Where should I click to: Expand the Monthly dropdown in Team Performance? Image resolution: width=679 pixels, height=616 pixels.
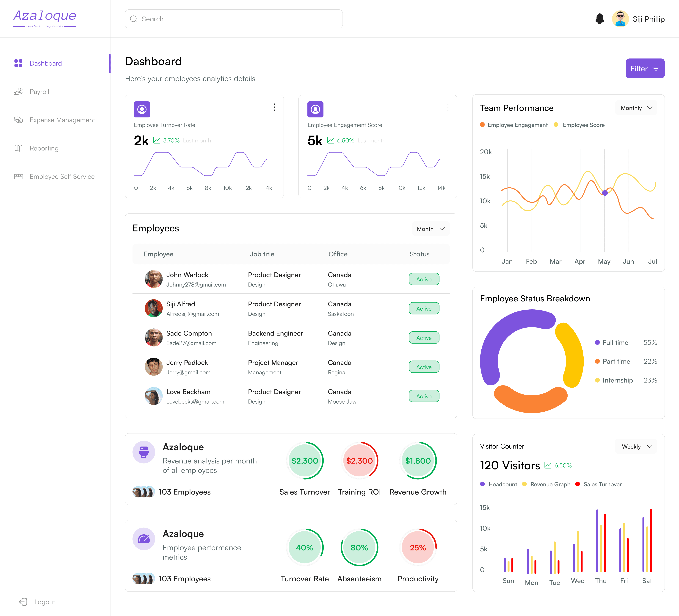636,108
